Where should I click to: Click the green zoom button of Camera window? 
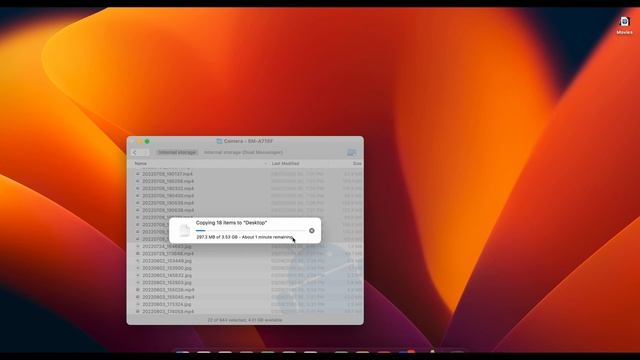(x=147, y=141)
